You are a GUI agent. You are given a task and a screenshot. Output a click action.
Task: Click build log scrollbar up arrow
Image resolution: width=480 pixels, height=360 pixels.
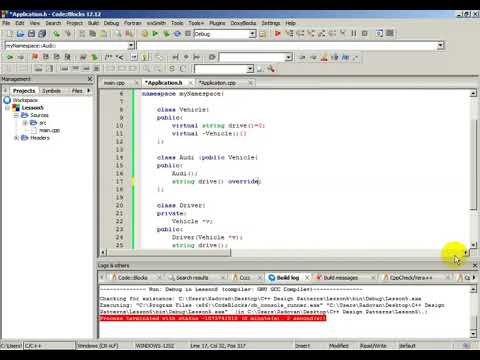[473, 289]
